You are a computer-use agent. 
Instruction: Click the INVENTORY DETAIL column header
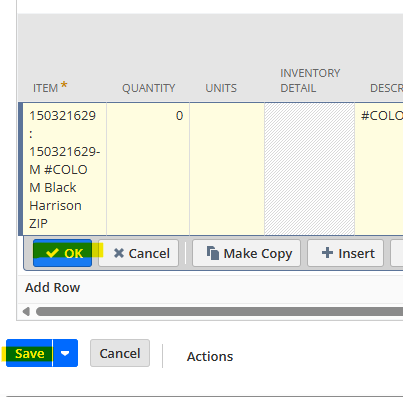coord(310,80)
